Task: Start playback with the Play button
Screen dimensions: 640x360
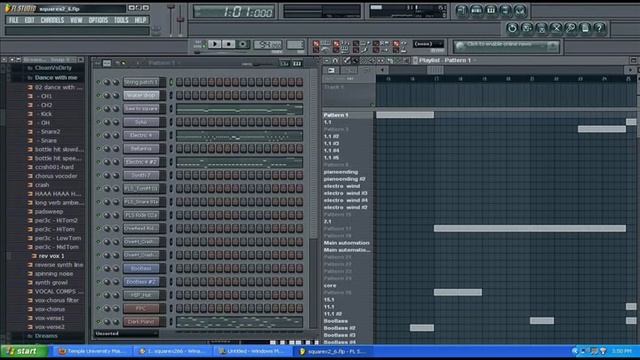Action: pos(215,44)
